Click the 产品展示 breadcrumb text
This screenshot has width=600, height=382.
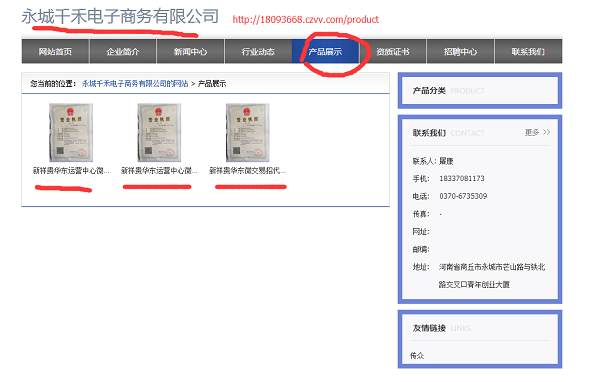[x=212, y=83]
